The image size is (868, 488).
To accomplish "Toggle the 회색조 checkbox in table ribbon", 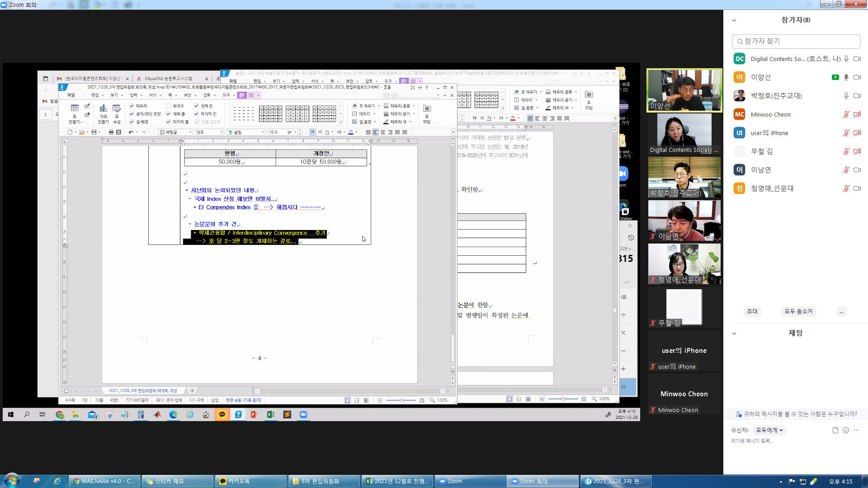I will (x=169, y=106).
